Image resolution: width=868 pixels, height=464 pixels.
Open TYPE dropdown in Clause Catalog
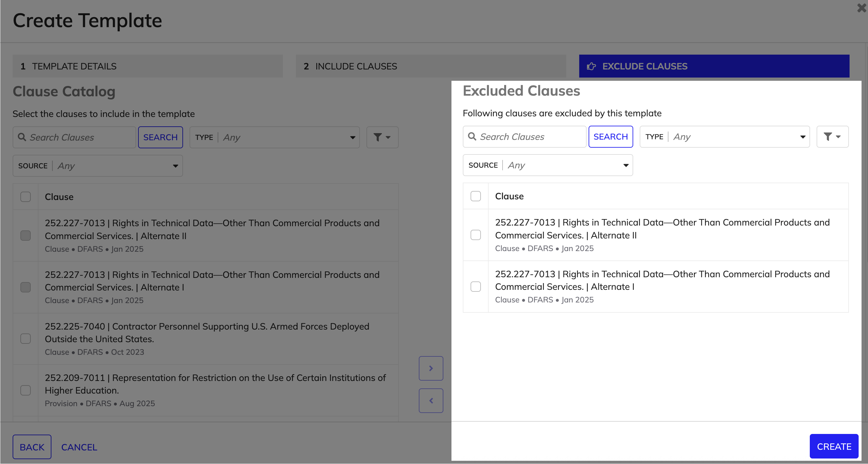pyautogui.click(x=274, y=137)
